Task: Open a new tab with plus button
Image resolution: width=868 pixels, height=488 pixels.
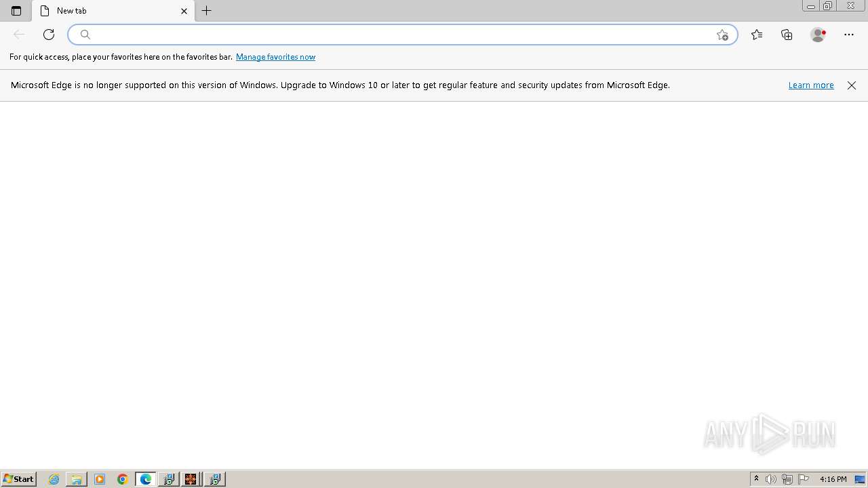Action: click(x=207, y=11)
